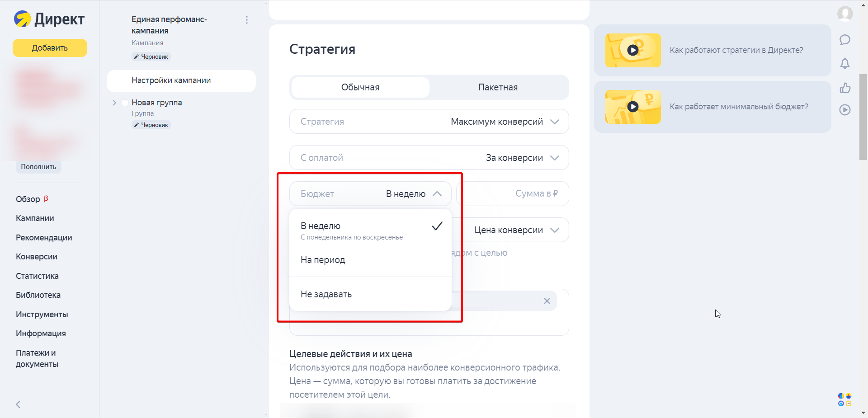
Task: Click the Пополнить button
Action: (38, 166)
